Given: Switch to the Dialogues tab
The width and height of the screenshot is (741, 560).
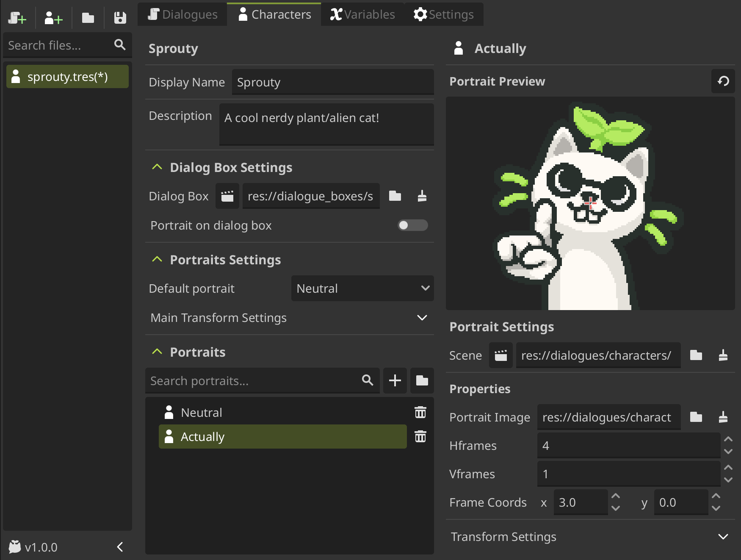Looking at the screenshot, I should click(x=182, y=14).
